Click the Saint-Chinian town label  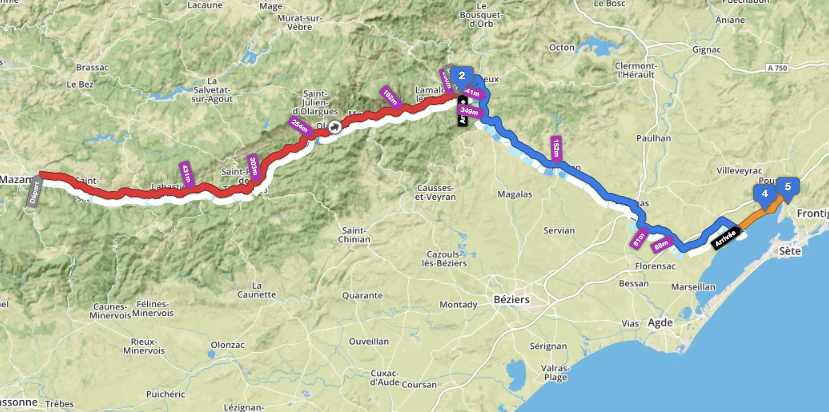(x=355, y=235)
